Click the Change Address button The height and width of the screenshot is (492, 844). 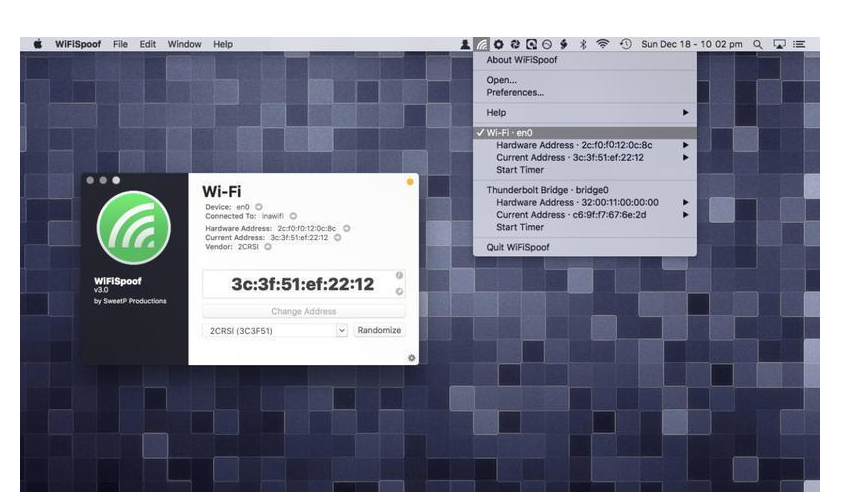(x=303, y=311)
